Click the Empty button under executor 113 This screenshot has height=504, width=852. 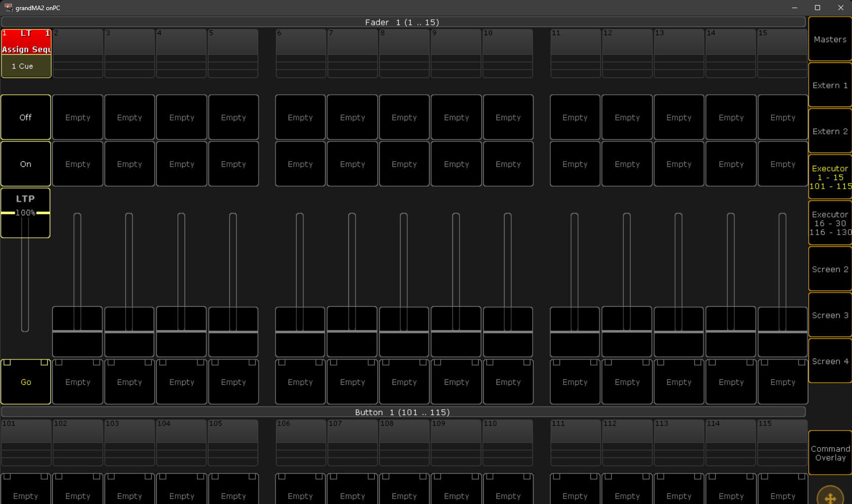coord(679,489)
